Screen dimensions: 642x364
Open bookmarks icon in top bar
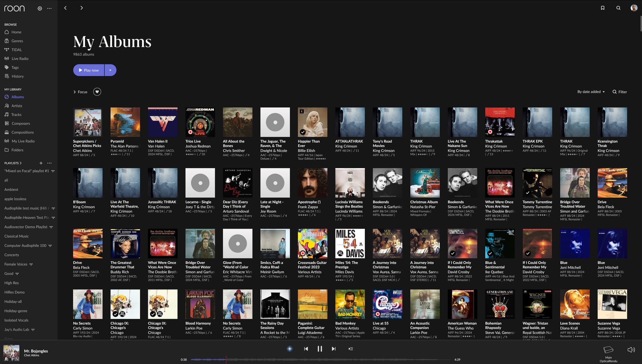[x=603, y=8]
